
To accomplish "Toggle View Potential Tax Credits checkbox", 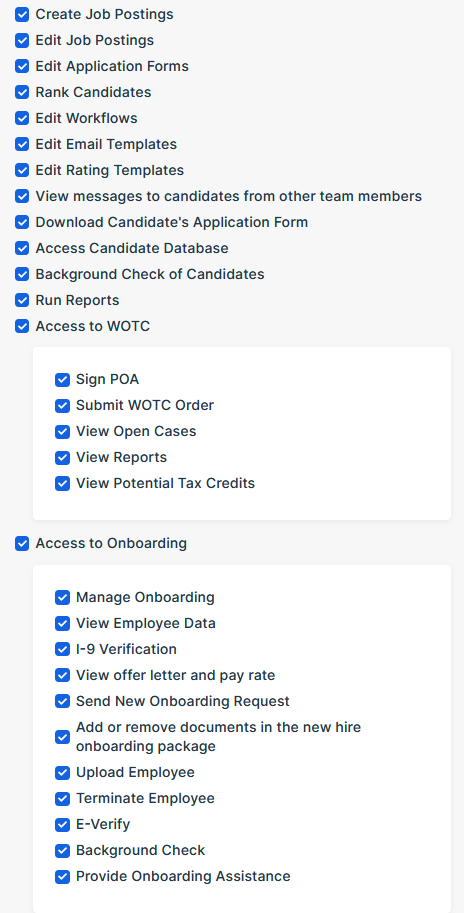I will pos(62,484).
